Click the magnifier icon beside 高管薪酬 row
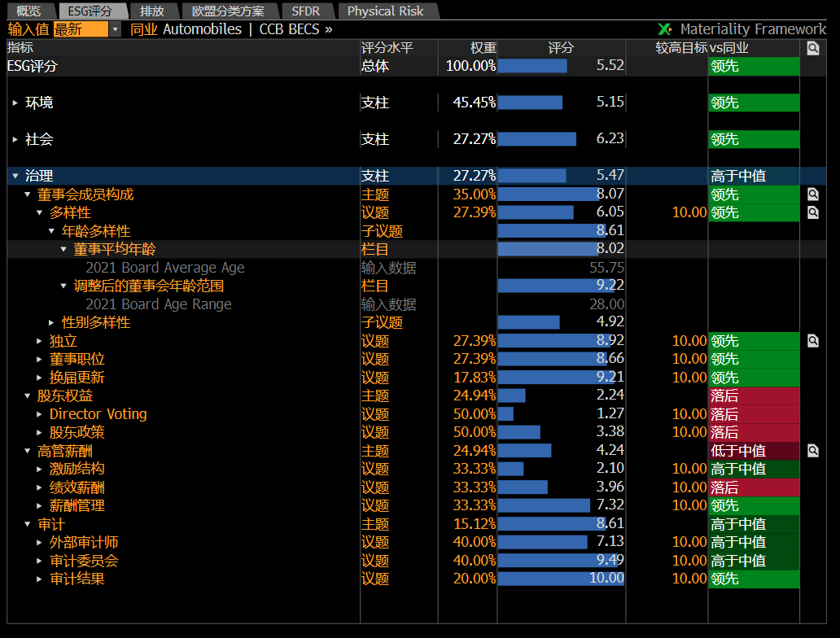The width and height of the screenshot is (840, 638). click(x=812, y=450)
